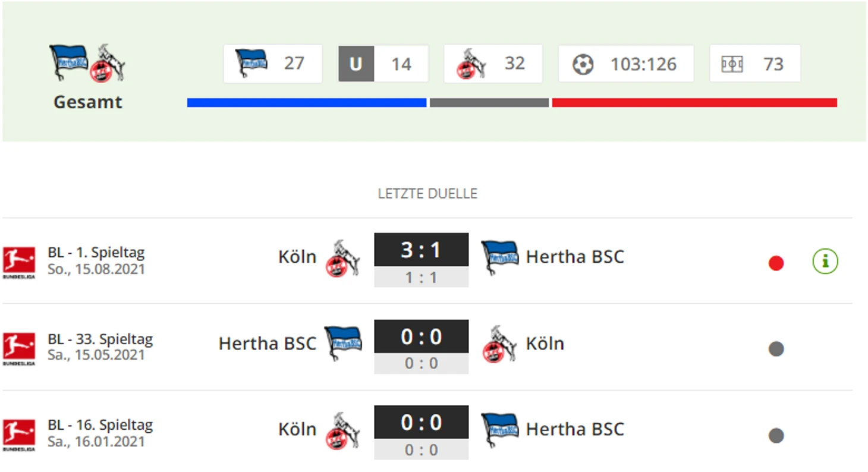Click the gray draw dot for 16.01.2021

tap(776, 436)
